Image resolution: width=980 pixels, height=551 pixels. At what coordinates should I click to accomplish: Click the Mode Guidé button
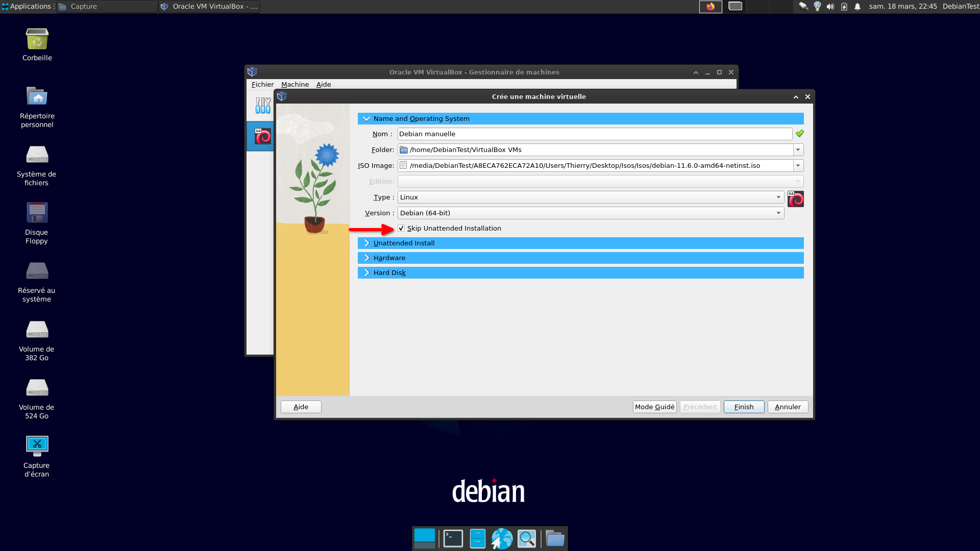pos(655,407)
